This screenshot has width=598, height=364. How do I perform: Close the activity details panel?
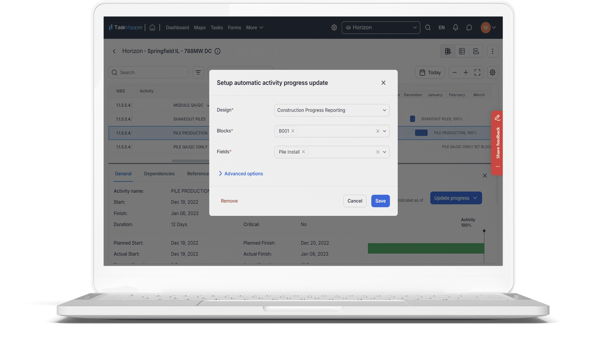[x=485, y=175]
